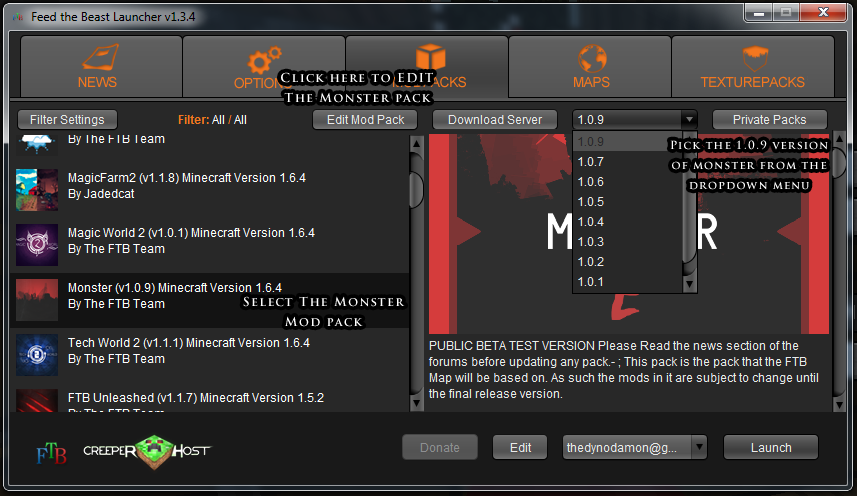Click the Magic World 2 pack icon

click(37, 245)
